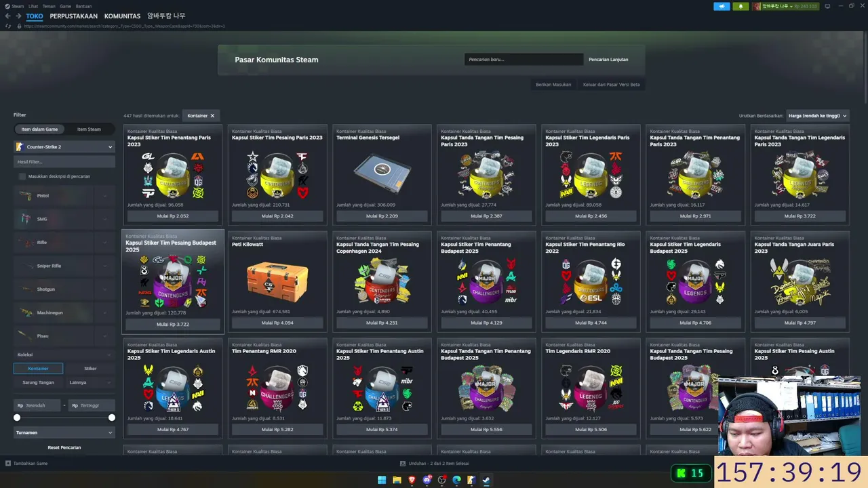This screenshot has height=488, width=868.
Task: Open the Teman menu
Action: 49,6
